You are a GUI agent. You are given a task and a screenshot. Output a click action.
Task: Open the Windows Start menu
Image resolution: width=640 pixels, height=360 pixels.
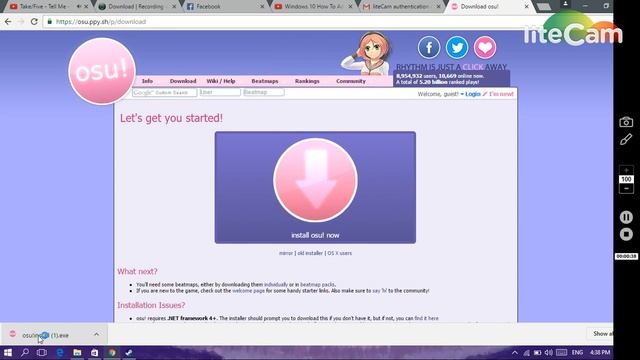pyautogui.click(x=7, y=353)
